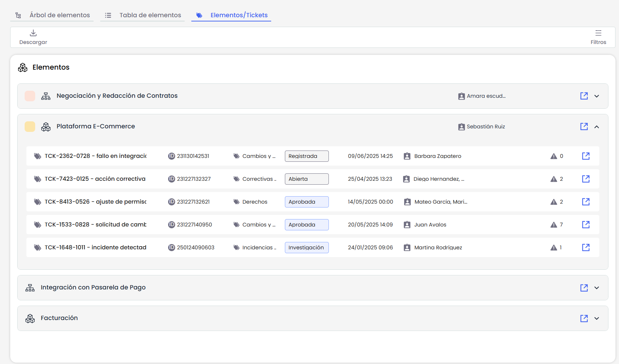
Task: Expand Negociación y Redacción de Contratos
Action: [596, 96]
